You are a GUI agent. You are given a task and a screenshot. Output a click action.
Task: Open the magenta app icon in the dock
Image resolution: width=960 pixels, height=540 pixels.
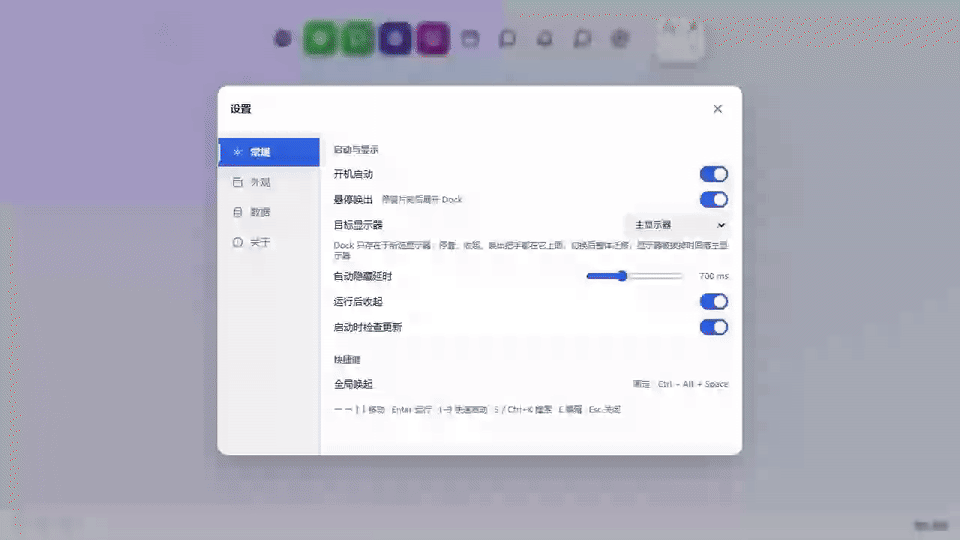click(433, 39)
